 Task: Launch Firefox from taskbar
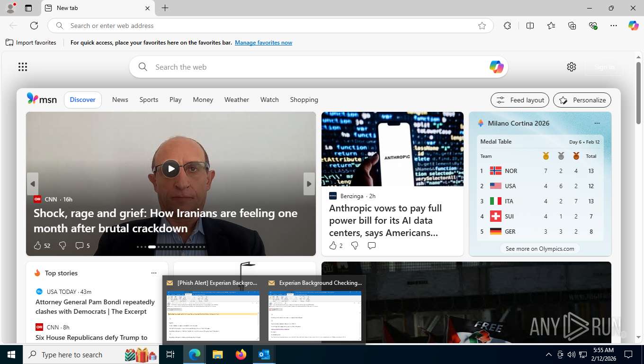(x=241, y=355)
